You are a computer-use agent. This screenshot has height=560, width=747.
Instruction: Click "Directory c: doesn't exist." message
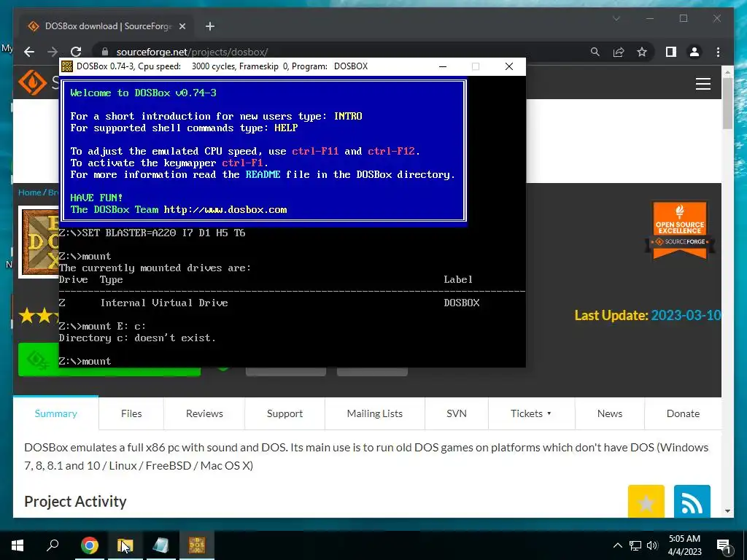[137, 338]
